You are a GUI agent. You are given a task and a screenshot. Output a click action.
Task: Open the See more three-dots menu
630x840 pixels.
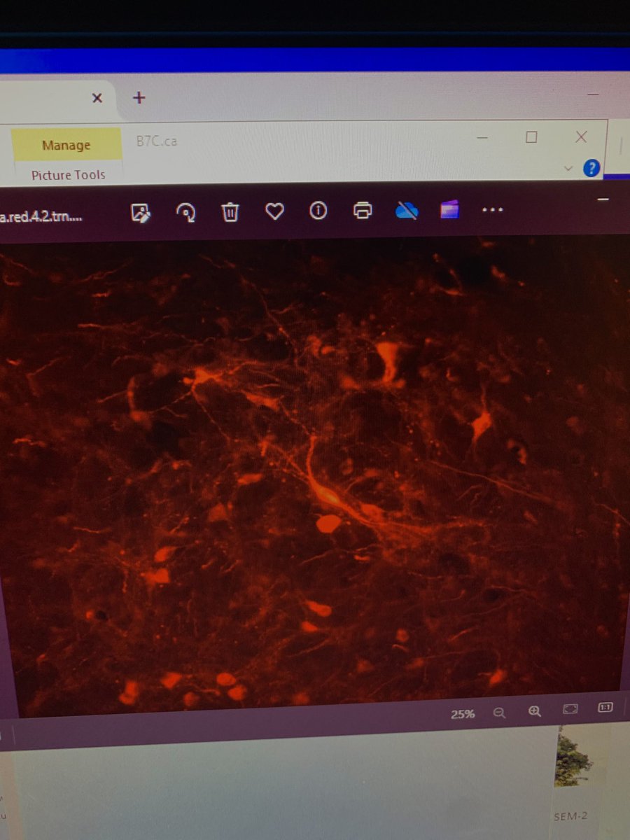tap(492, 209)
